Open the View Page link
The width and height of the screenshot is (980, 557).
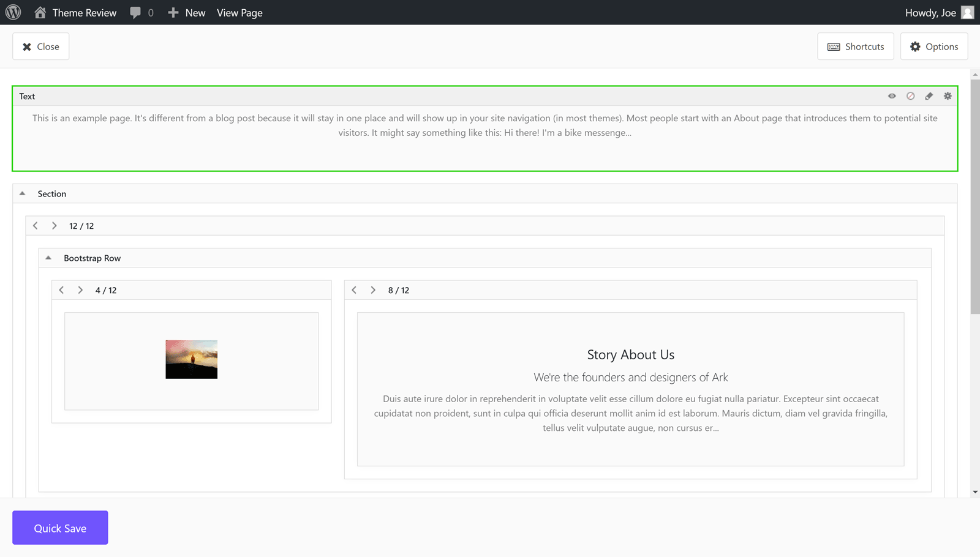pos(239,13)
